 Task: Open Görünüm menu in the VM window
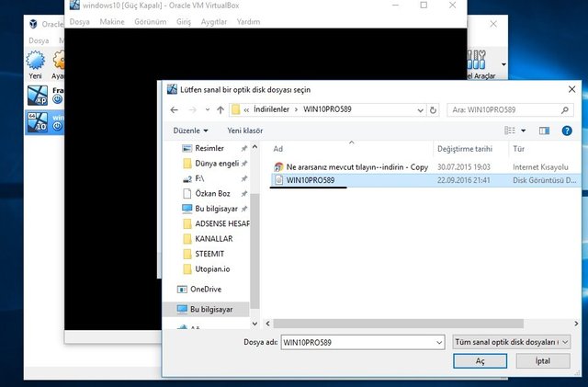(x=151, y=22)
